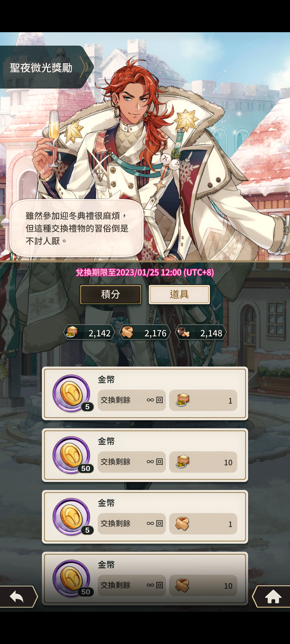Switch to the 道具 tab

(179, 294)
